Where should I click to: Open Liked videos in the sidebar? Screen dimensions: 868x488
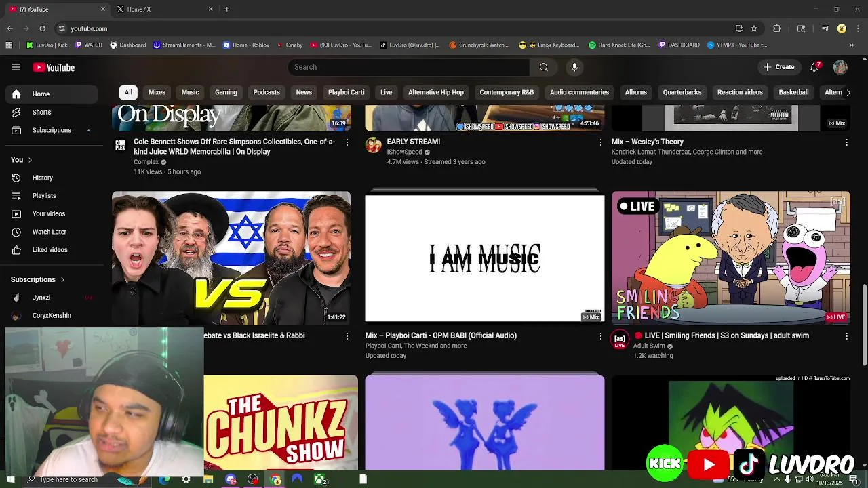[49, 249]
